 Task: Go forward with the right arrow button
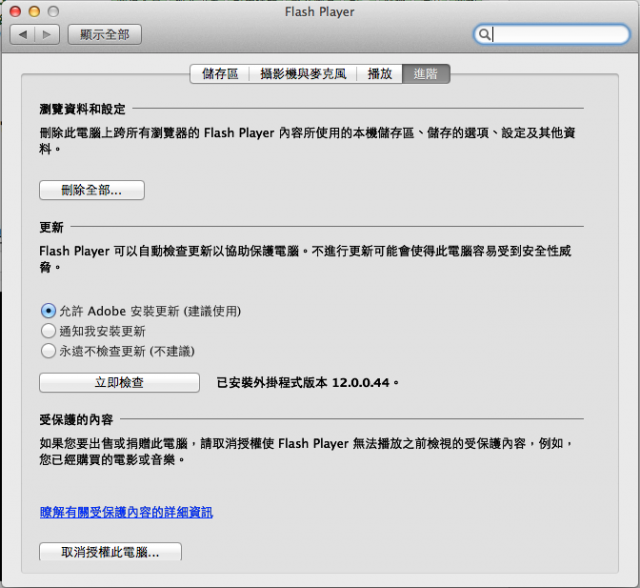coord(47,34)
